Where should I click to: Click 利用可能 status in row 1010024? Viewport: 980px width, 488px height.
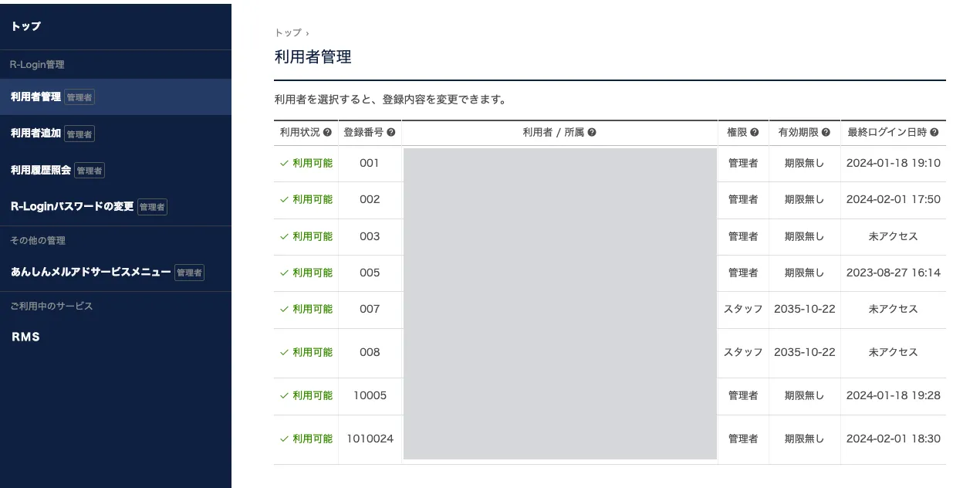(x=306, y=439)
